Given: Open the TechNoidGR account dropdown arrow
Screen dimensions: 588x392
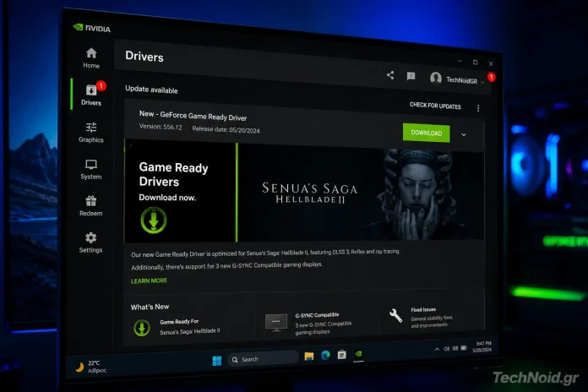Looking at the screenshot, I should [482, 82].
